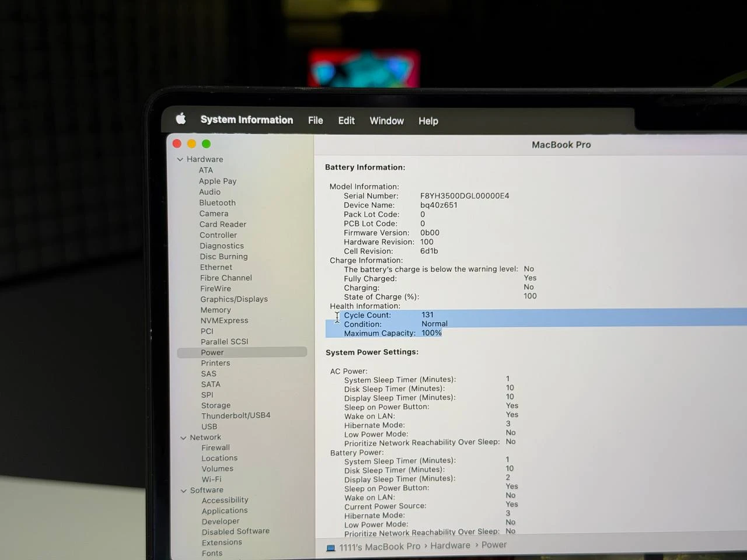Click the System Power Settings heading
This screenshot has width=747, height=560.
372,352
